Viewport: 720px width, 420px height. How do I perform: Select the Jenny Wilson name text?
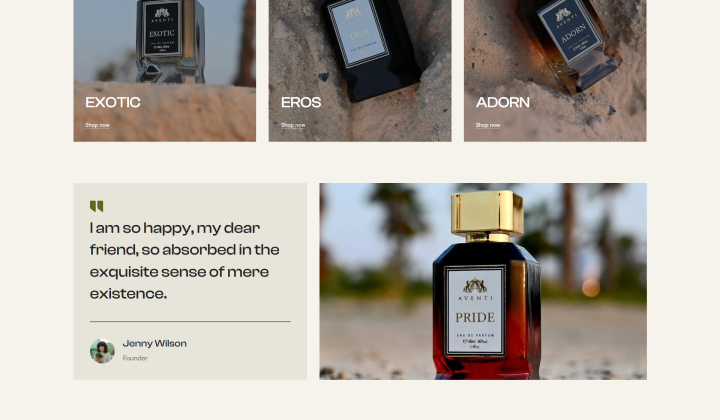pyautogui.click(x=154, y=343)
